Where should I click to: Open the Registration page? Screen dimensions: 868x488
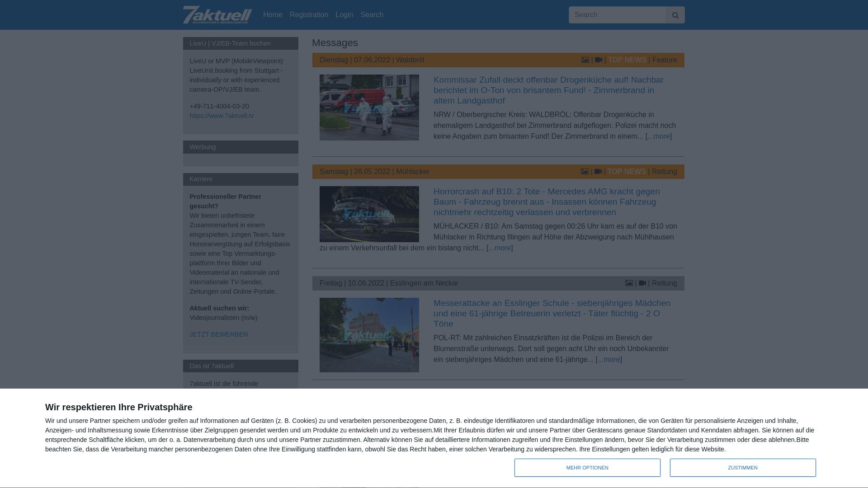click(x=309, y=14)
